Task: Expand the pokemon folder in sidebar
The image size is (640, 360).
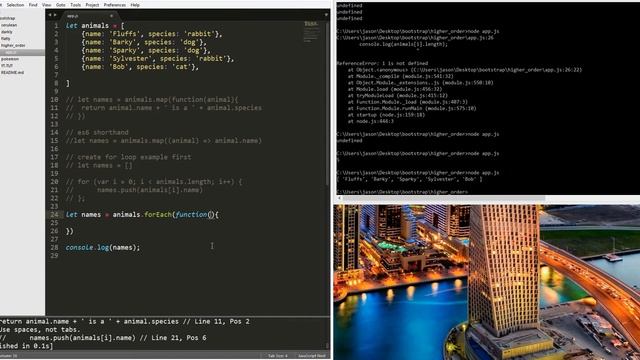Action: pos(10,59)
